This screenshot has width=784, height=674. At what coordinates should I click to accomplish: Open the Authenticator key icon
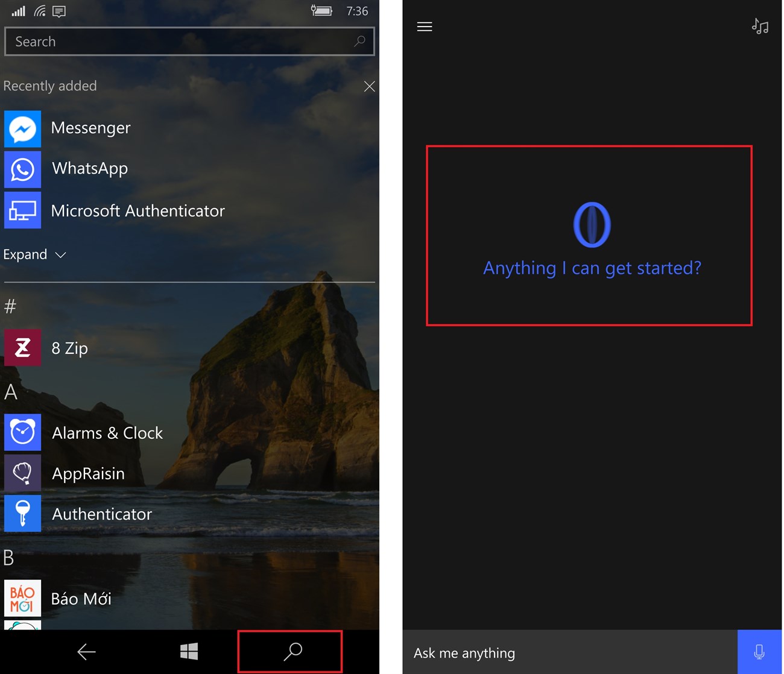(22, 513)
